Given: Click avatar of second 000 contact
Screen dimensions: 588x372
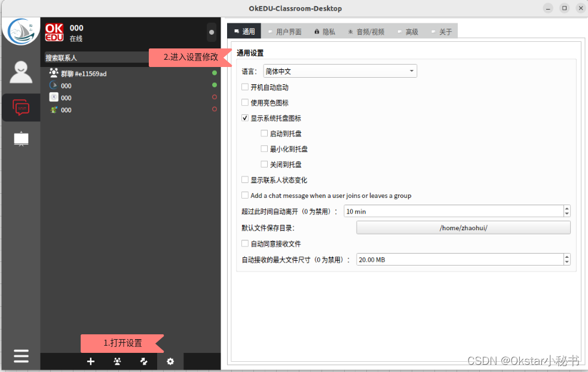Looking at the screenshot, I should pyautogui.click(x=54, y=97).
